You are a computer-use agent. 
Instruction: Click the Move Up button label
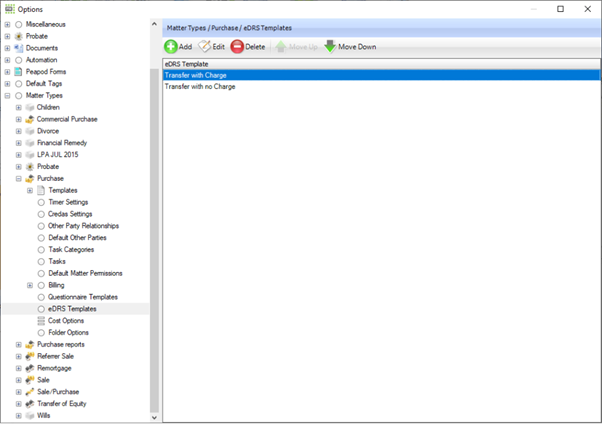point(303,47)
